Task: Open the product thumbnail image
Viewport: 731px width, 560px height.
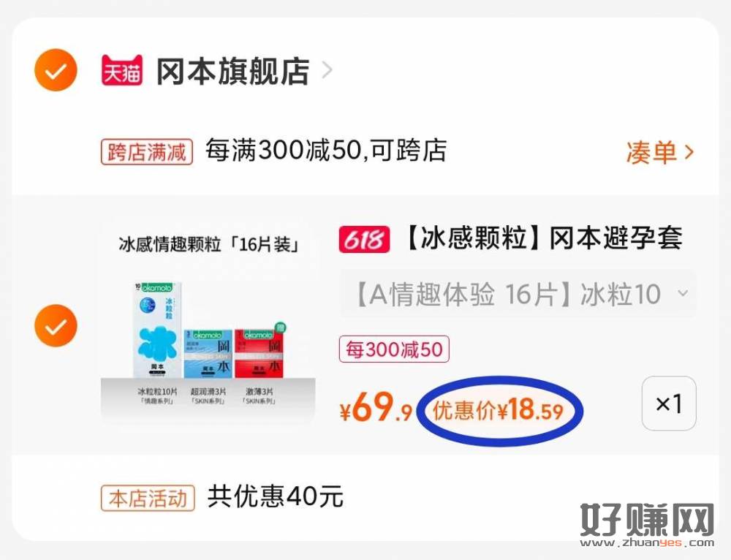Action: (x=208, y=325)
